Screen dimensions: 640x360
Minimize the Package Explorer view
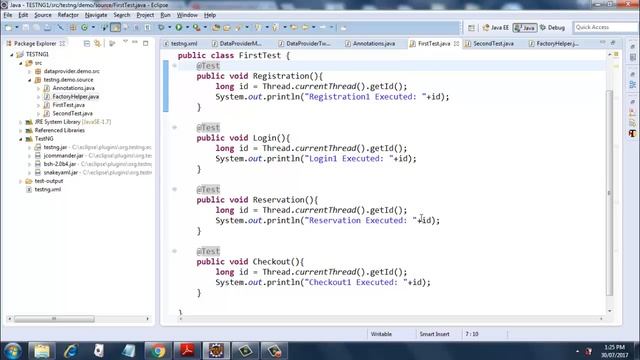[135, 42]
